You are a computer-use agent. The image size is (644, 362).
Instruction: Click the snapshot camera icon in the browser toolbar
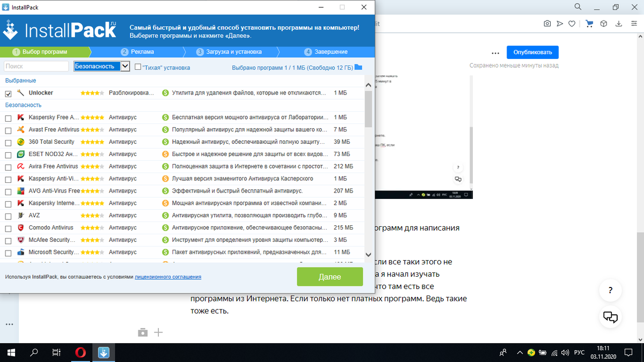click(x=547, y=24)
